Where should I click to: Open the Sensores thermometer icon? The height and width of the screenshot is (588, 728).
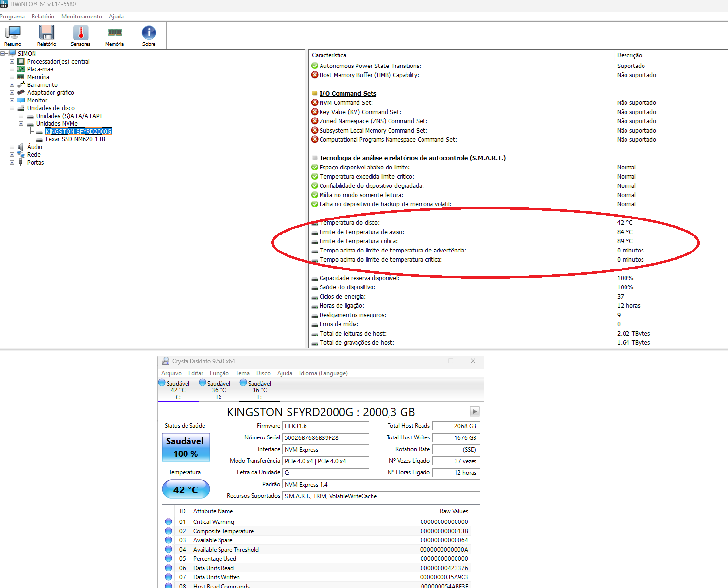(81, 35)
